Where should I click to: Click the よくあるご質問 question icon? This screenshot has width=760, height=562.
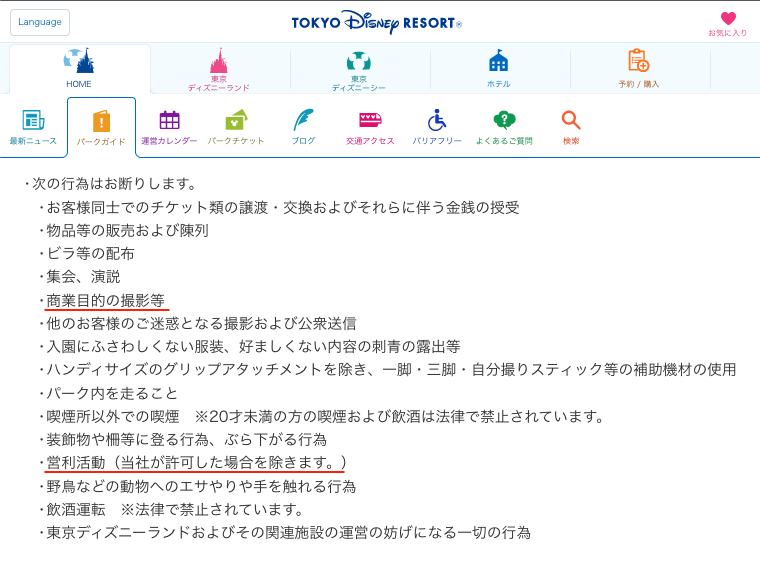pyautogui.click(x=504, y=122)
